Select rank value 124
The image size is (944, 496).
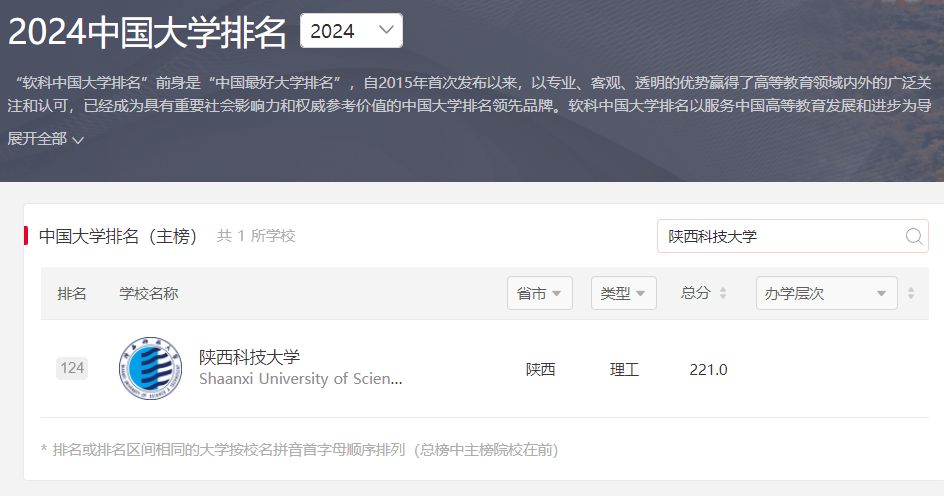click(72, 368)
